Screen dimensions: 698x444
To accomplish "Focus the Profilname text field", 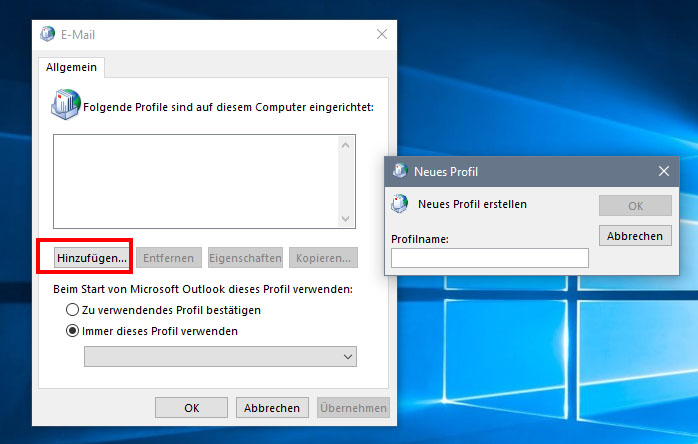I will (489, 258).
